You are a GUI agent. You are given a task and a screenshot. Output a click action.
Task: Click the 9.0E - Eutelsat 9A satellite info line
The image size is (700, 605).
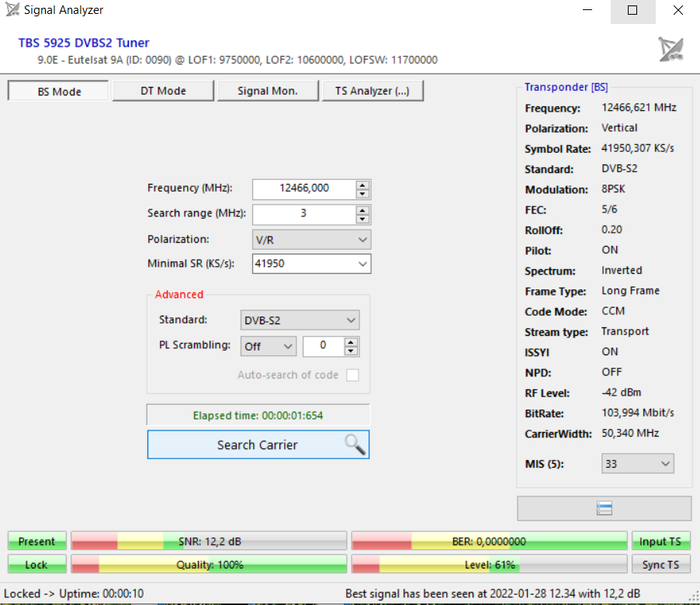[x=237, y=60]
